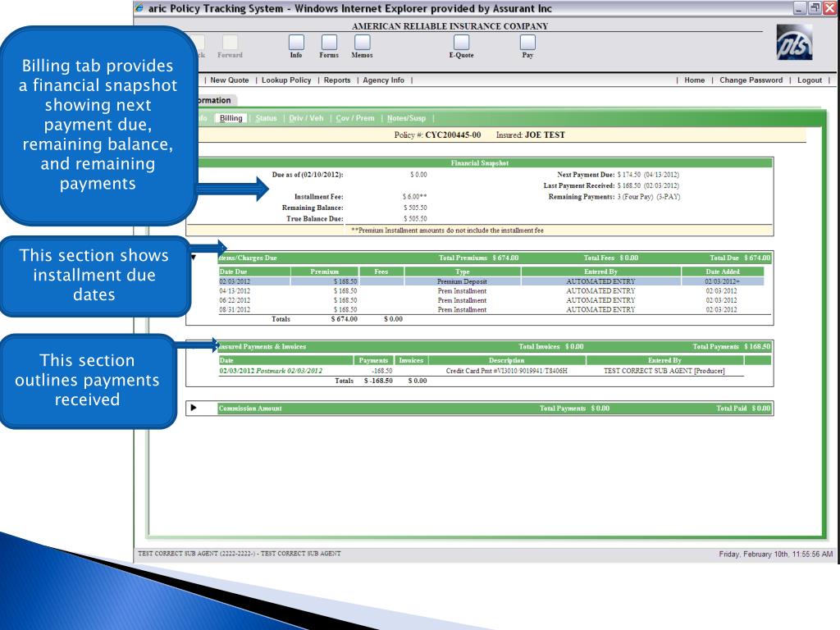Click the PTS logo image
Viewport: 840px width, 630px height.
[x=794, y=43]
